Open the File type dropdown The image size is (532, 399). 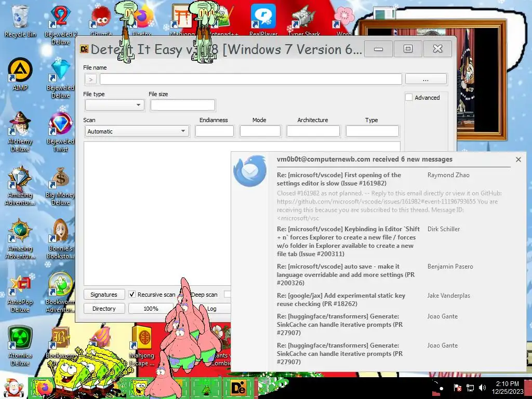pyautogui.click(x=114, y=105)
